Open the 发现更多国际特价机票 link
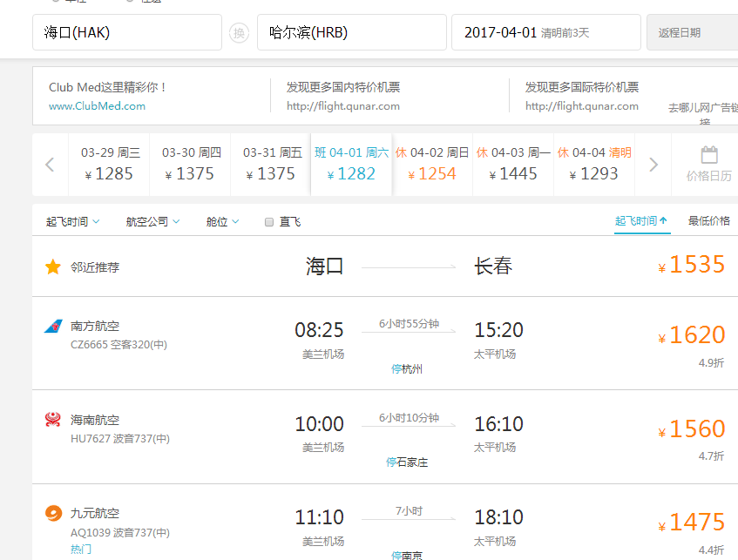The height and width of the screenshot is (560, 738). click(x=582, y=87)
